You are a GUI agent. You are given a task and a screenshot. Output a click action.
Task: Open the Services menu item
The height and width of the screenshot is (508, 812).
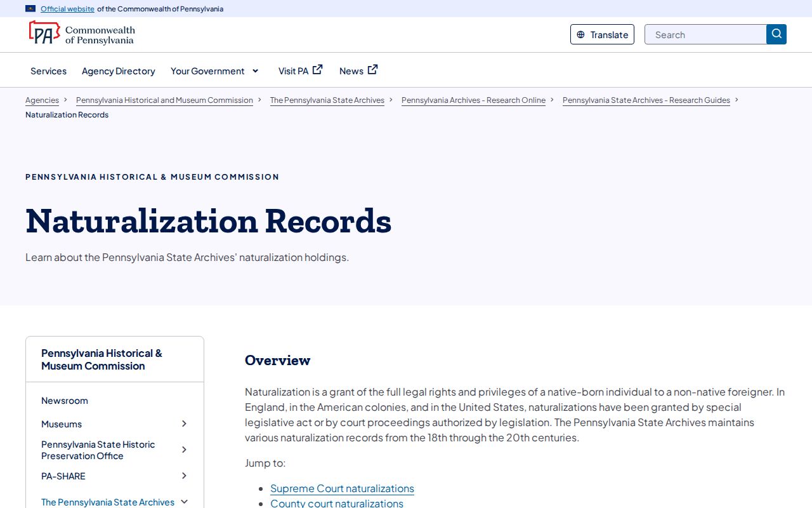(x=48, y=71)
